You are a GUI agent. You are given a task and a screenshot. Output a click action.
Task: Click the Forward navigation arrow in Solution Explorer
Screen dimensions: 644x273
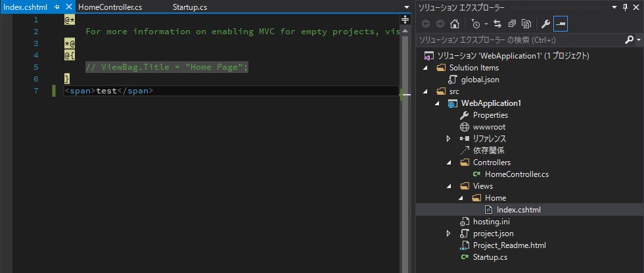pyautogui.click(x=440, y=24)
